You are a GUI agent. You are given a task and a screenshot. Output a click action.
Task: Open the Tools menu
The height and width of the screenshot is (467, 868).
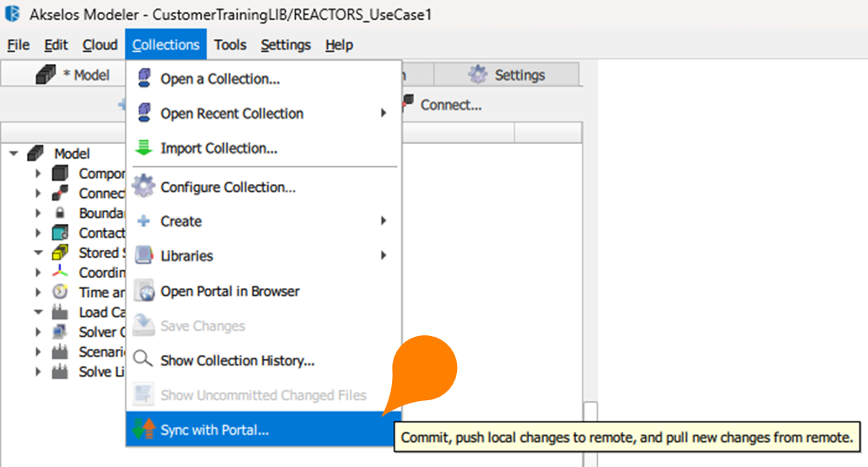point(230,45)
